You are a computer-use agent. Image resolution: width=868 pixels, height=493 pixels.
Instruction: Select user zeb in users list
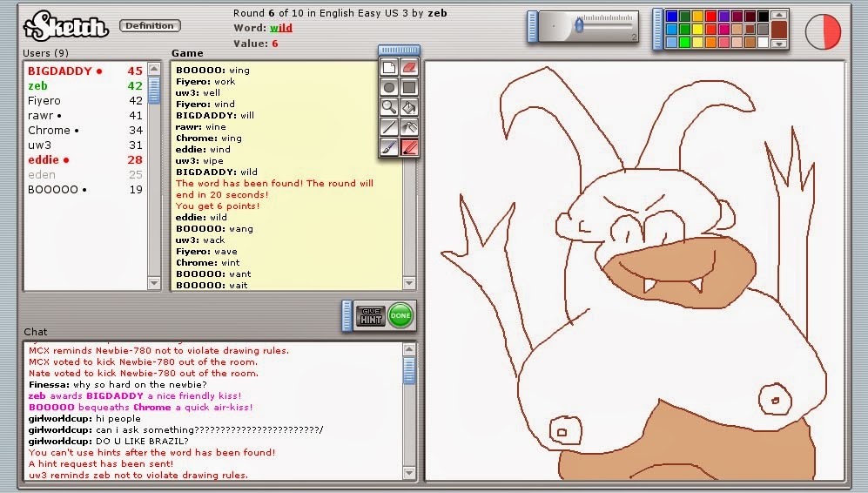click(x=85, y=86)
